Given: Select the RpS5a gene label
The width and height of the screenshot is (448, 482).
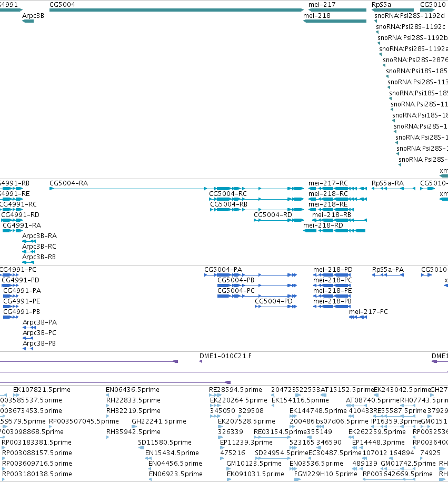Looking at the screenshot, I should pos(381,5).
